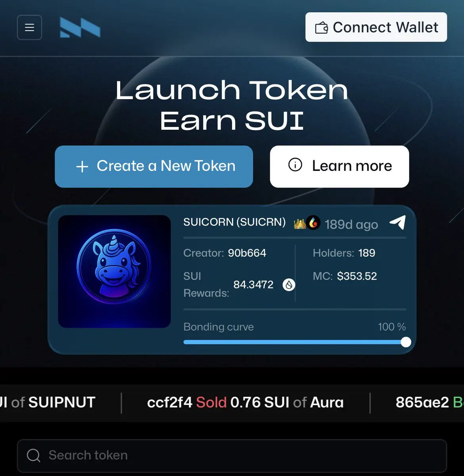The width and height of the screenshot is (464, 476).
Task: Click creator address 90b664
Action: tap(247, 253)
